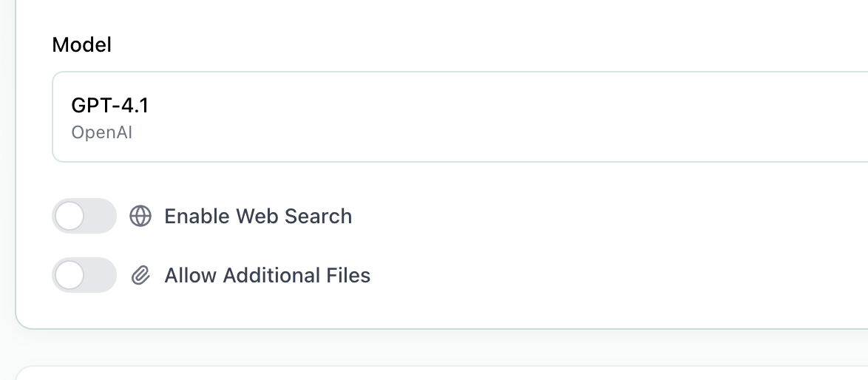Click the word Files in the additional files option
The image size is (868, 380).
[x=348, y=276]
